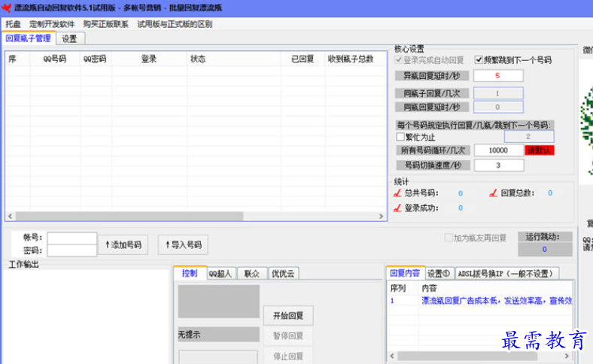Image resolution: width=593 pixels, height=364 pixels.
Task: Click the 已回复 column header
Action: click(303, 59)
